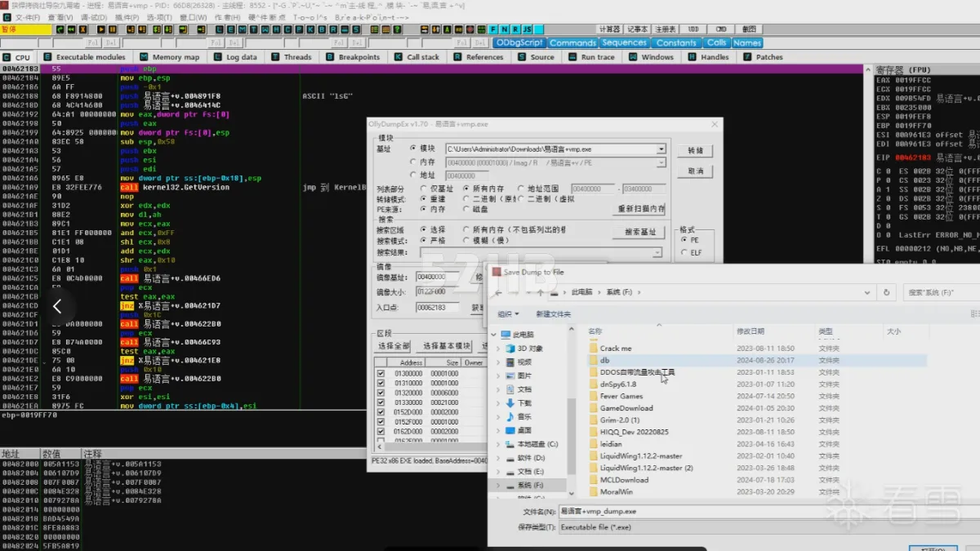The width and height of the screenshot is (980, 551).
Task: Open the 组织 dropdown in save dialog
Action: (x=508, y=313)
